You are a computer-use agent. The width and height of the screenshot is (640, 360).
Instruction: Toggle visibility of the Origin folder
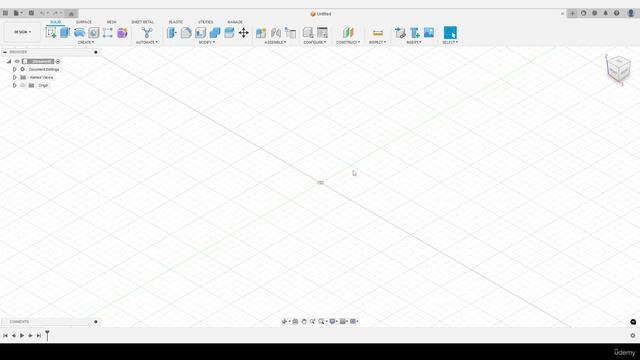[23, 85]
